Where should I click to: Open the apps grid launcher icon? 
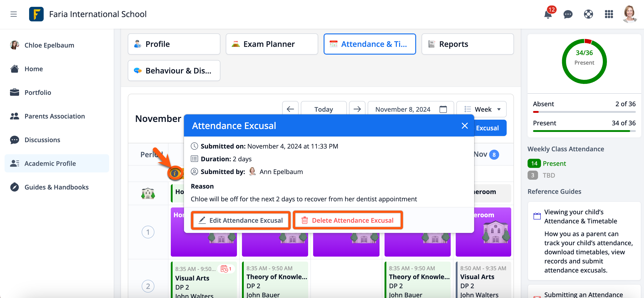click(609, 14)
